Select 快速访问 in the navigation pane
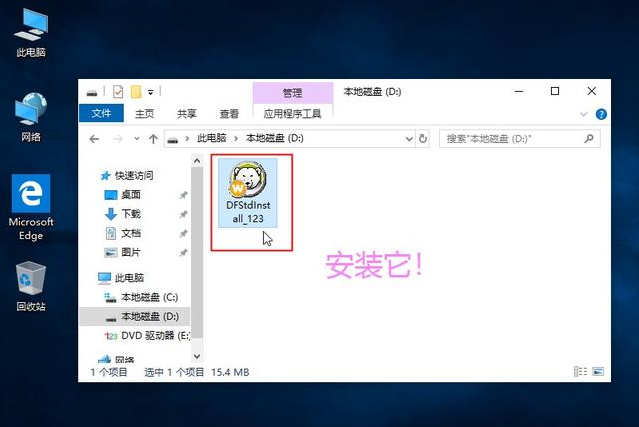 [127, 176]
